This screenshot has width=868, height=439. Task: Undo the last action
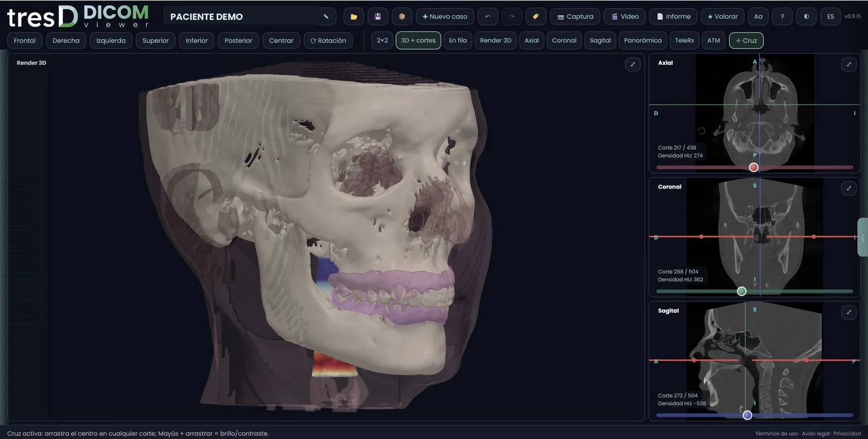[488, 16]
